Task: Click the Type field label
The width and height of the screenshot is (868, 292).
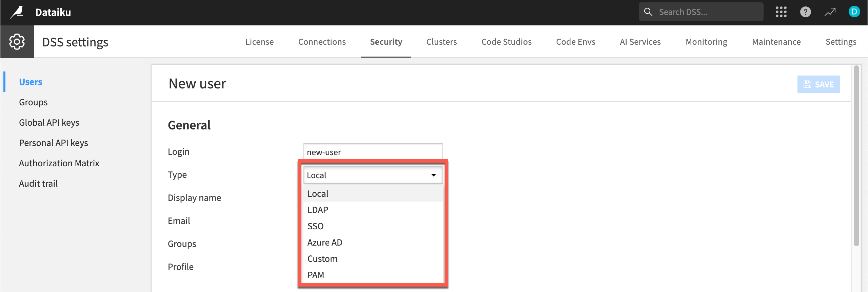Action: click(177, 174)
